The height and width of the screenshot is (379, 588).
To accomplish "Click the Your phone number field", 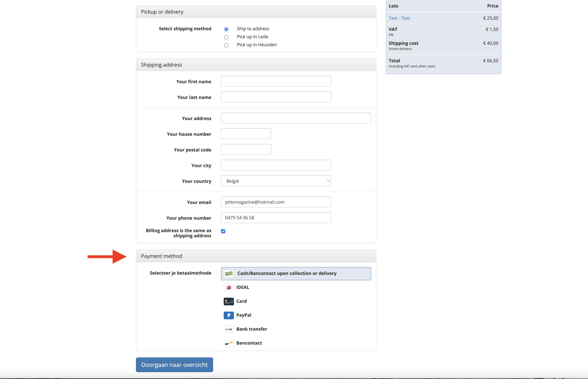I will pyautogui.click(x=276, y=218).
